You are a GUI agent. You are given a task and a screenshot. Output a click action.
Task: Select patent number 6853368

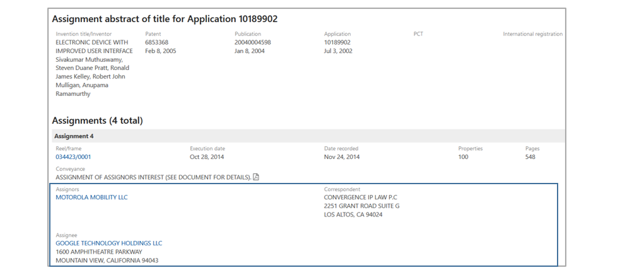point(156,42)
